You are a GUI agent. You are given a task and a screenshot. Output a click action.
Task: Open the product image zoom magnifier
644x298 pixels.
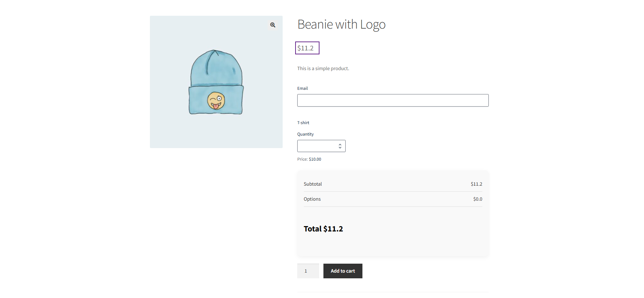(273, 25)
